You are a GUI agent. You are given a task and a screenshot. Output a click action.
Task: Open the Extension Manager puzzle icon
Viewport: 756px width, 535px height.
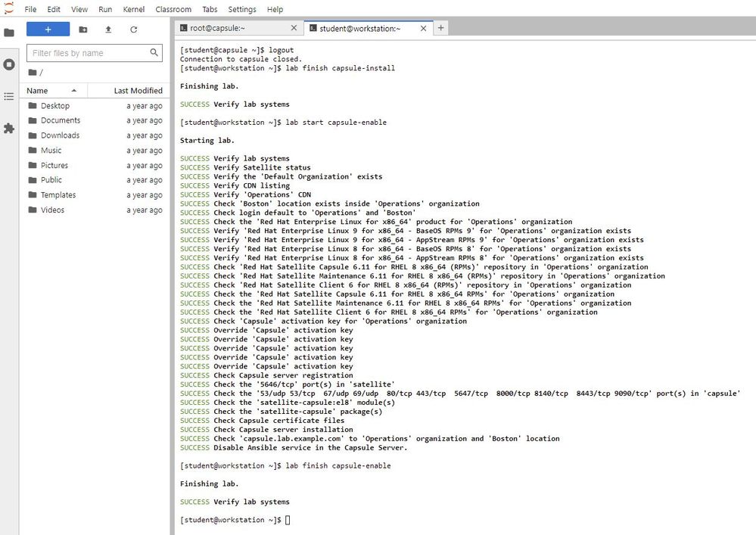point(9,129)
